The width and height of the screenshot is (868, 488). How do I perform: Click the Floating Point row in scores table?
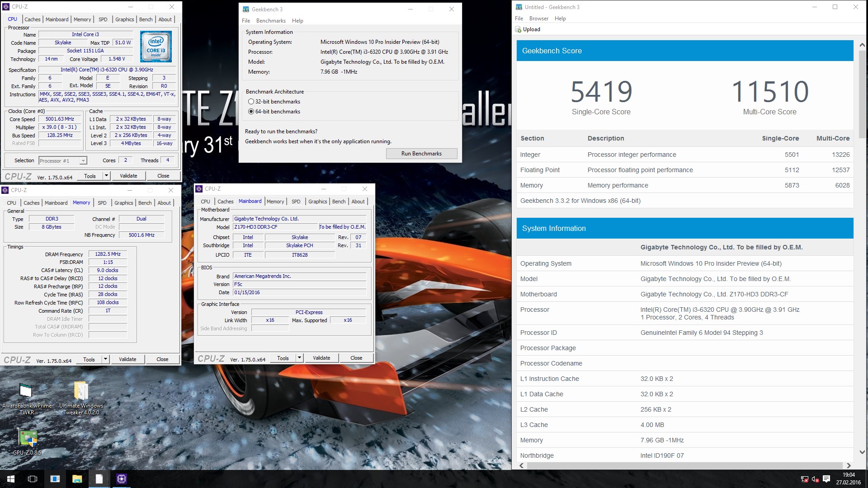[685, 170]
